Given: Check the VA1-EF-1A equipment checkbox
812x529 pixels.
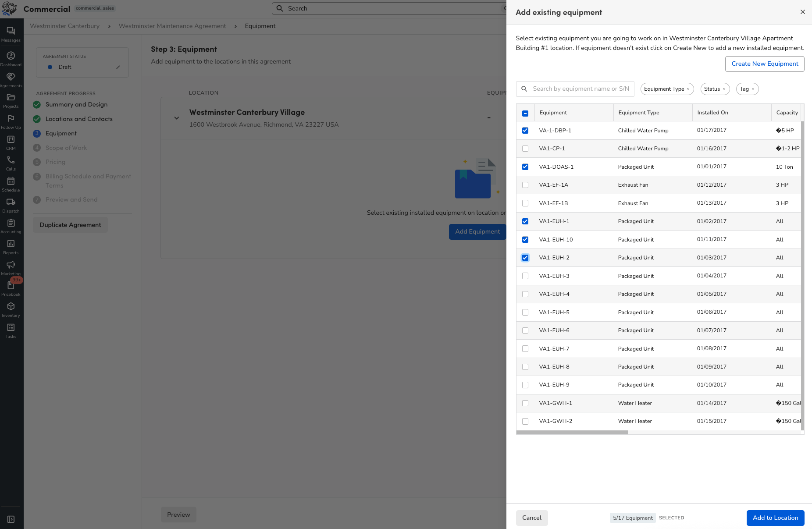Looking at the screenshot, I should tap(525, 185).
